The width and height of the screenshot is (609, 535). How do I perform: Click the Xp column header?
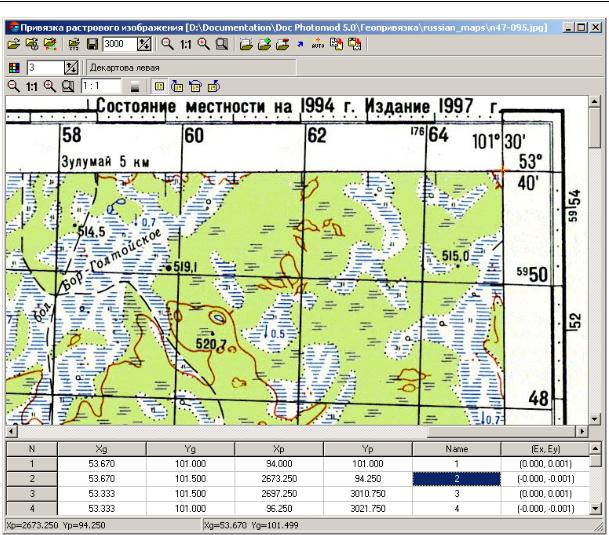pyautogui.click(x=279, y=449)
